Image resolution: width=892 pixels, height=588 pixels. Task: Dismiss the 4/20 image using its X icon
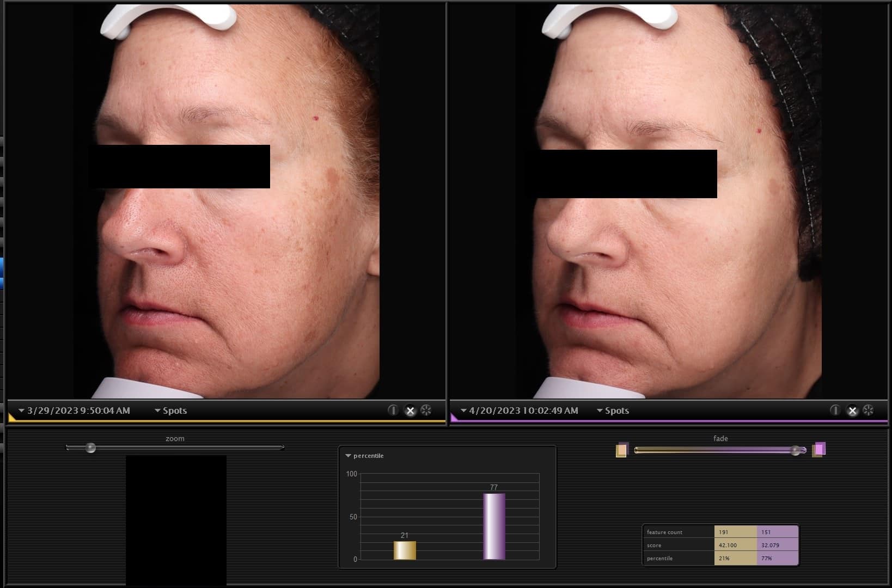pos(852,411)
